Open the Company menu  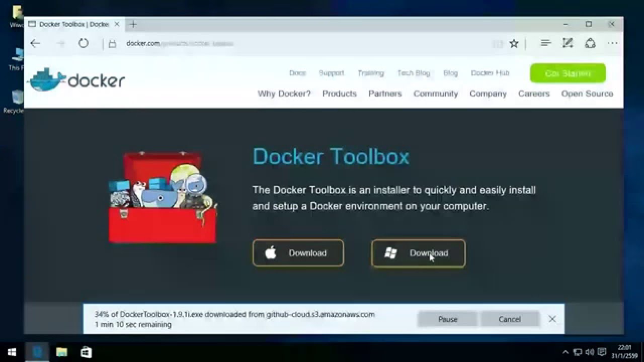(x=488, y=94)
